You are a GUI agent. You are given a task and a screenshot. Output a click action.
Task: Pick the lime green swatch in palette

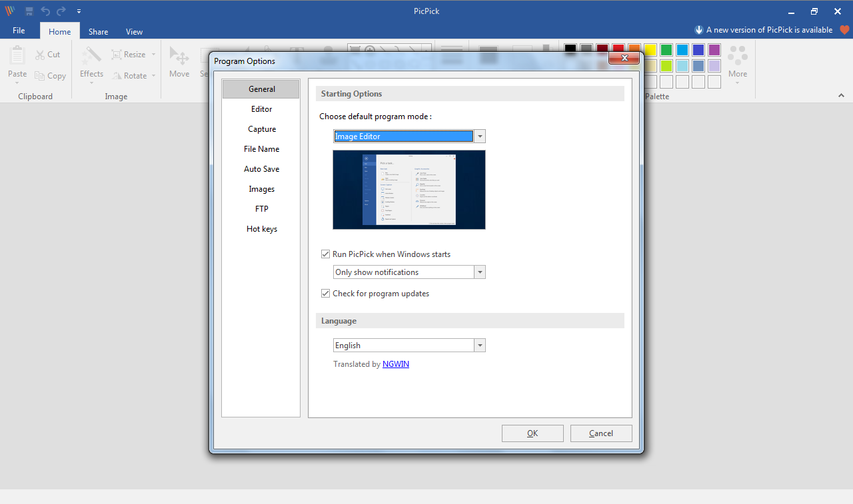click(666, 66)
